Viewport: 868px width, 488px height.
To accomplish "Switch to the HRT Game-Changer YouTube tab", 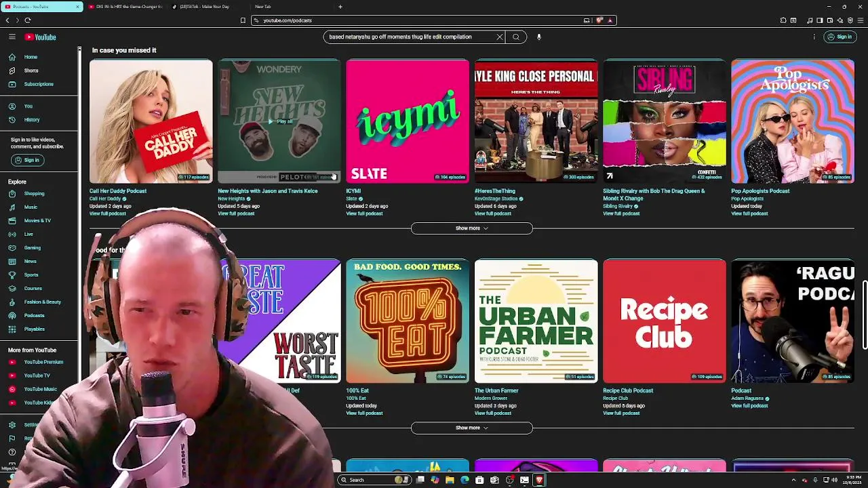I will point(125,7).
